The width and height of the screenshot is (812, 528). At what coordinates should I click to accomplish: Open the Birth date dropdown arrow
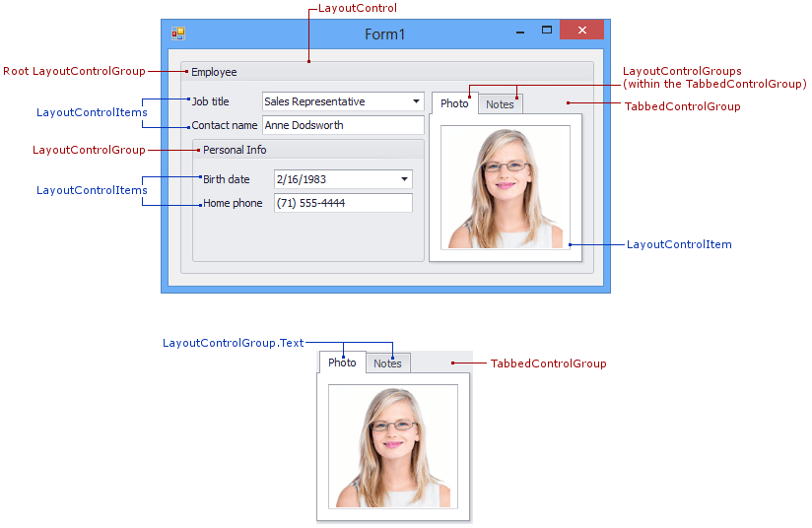[404, 179]
